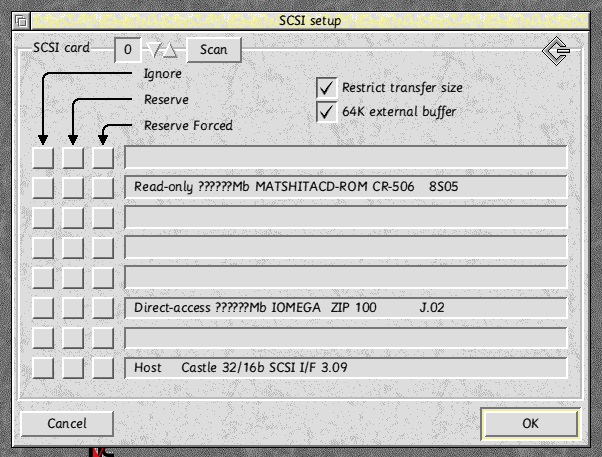Confirm settings with the OK button
Viewport: 602px width, 457px height.
point(530,423)
